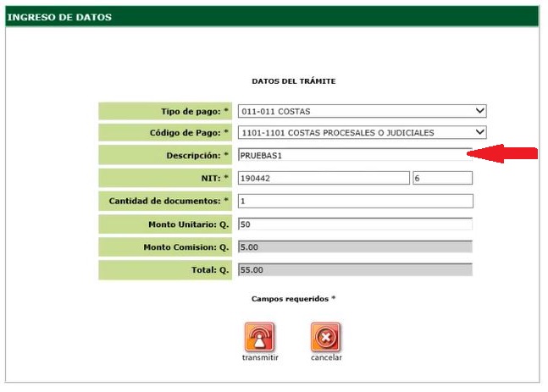Click the NIT field showing 190442

(323, 179)
